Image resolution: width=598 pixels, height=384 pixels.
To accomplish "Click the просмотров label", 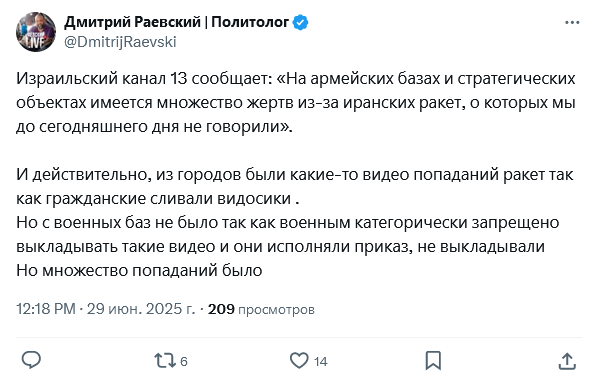I will [276, 310].
